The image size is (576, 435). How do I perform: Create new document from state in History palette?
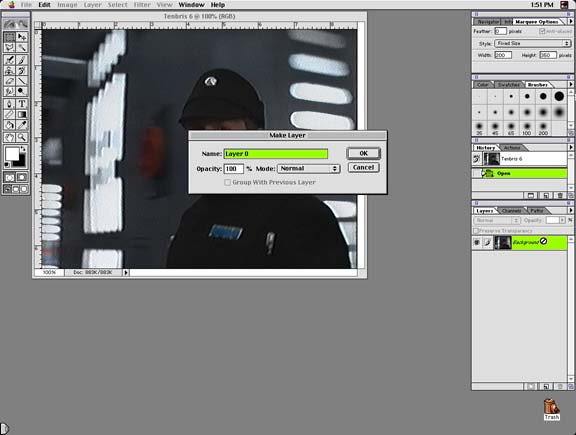tap(531, 195)
